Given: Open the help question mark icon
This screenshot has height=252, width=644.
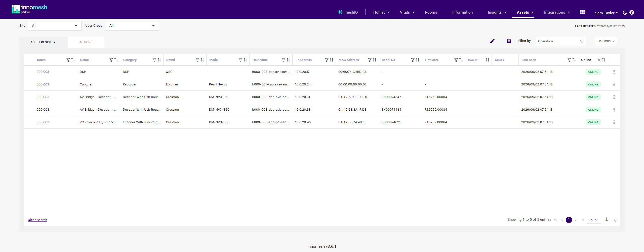Looking at the screenshot, I should pos(632,13).
